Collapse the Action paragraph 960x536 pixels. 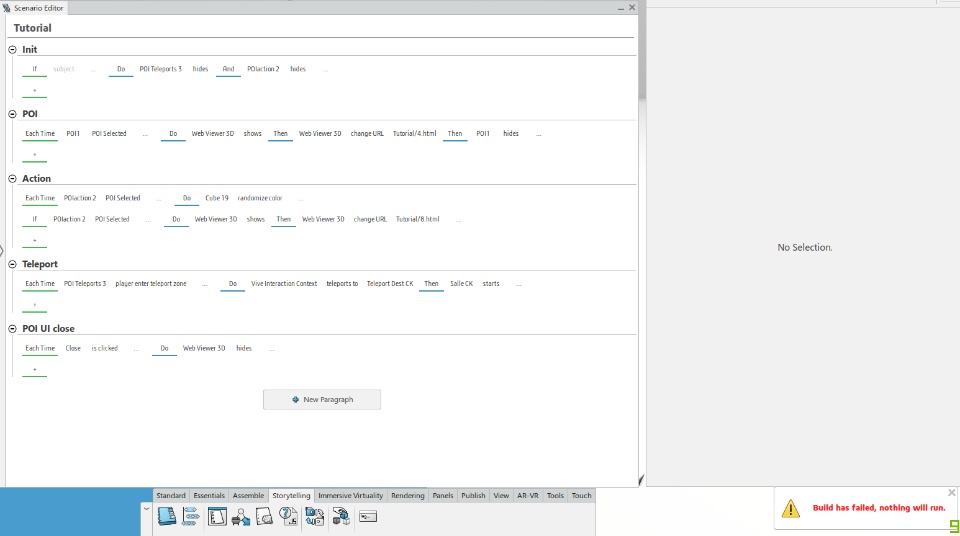pyautogui.click(x=12, y=179)
